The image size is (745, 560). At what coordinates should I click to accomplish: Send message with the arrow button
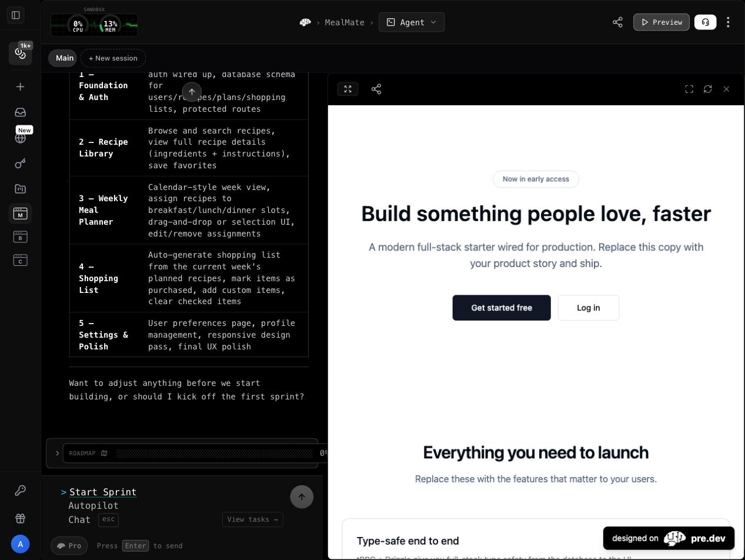coord(302,497)
